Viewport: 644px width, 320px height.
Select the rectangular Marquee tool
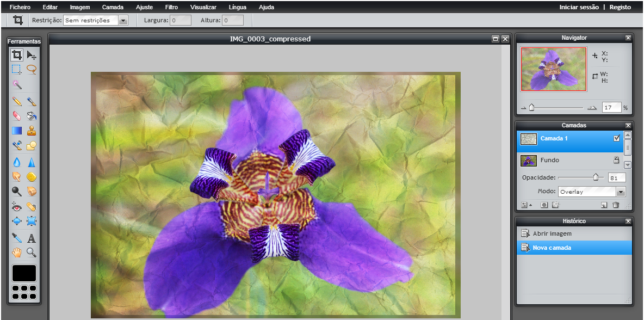click(17, 70)
